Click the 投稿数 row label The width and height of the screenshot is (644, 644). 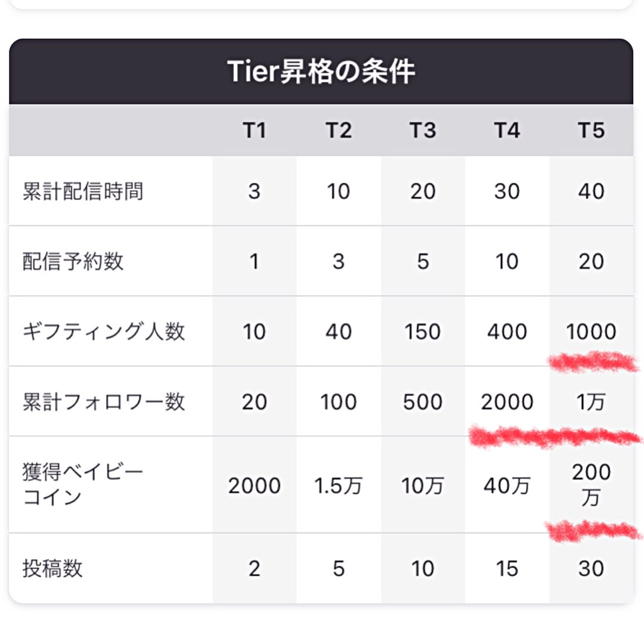coord(52,568)
